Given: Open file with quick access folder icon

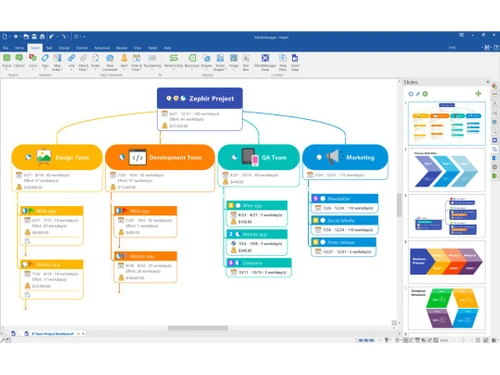Looking at the screenshot, I should [x=26, y=36].
